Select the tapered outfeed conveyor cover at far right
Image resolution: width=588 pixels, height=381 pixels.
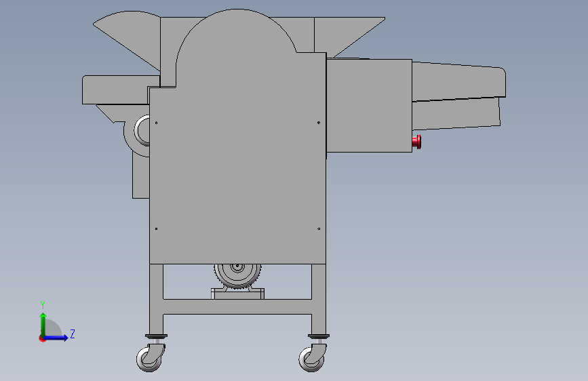pyautogui.click(x=458, y=81)
